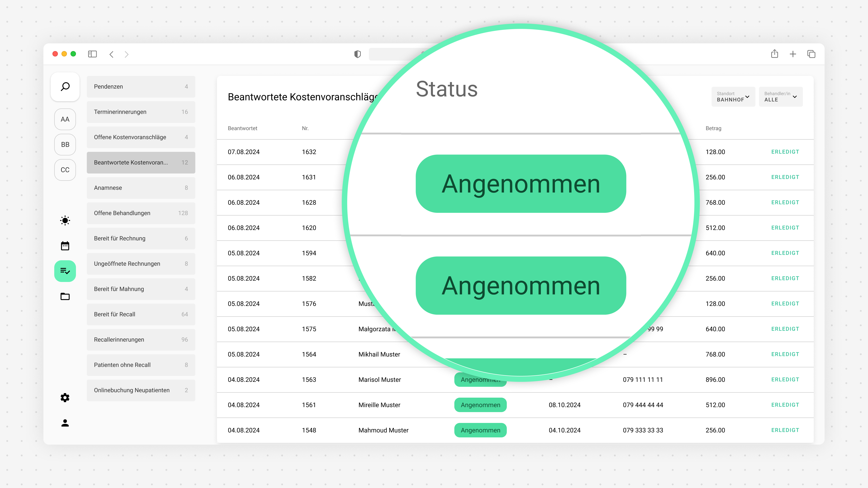
Task: Open the folder icon in sidebar
Action: tap(65, 296)
